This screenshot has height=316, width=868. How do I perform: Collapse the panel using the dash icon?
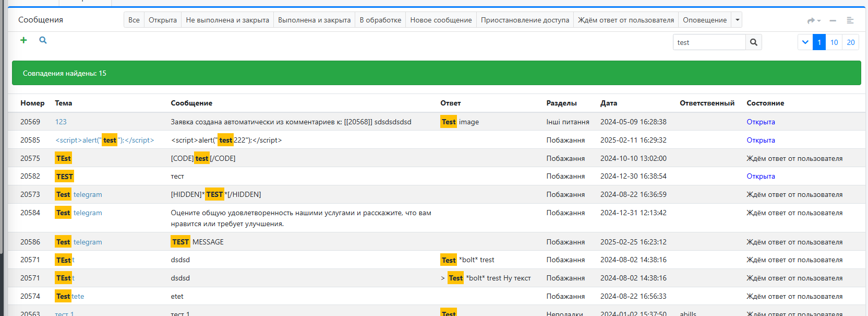pos(833,20)
